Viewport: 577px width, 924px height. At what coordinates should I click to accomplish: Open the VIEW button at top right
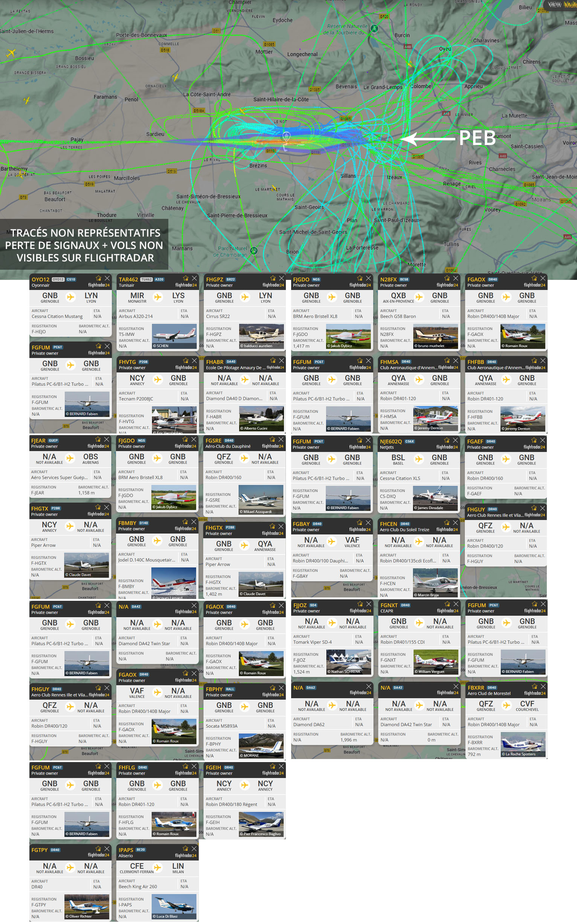(x=554, y=5)
